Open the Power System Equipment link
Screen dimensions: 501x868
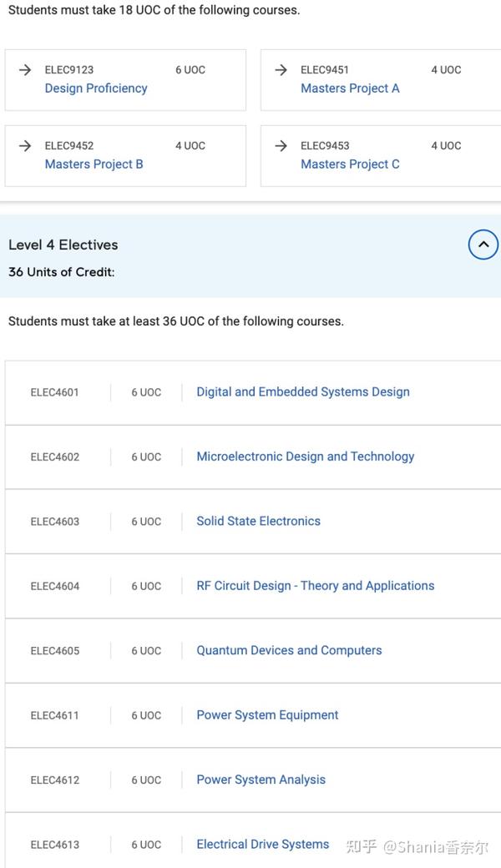267,715
